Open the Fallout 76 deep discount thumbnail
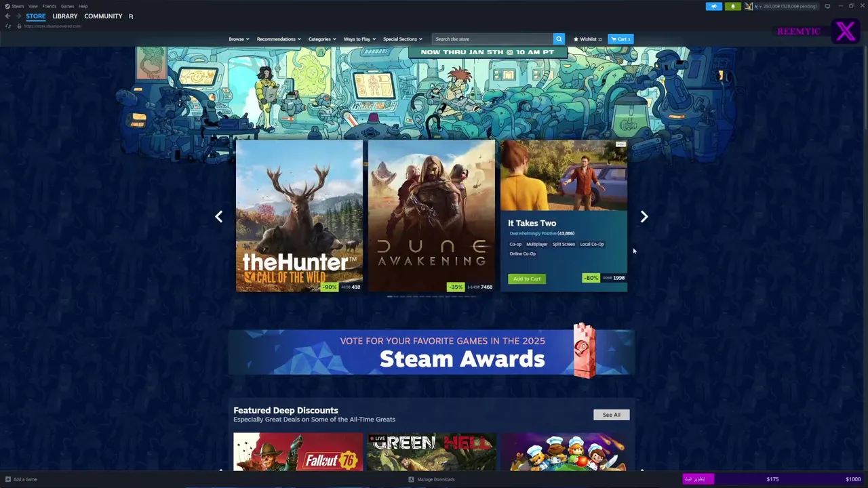868x488 pixels. tap(298, 451)
